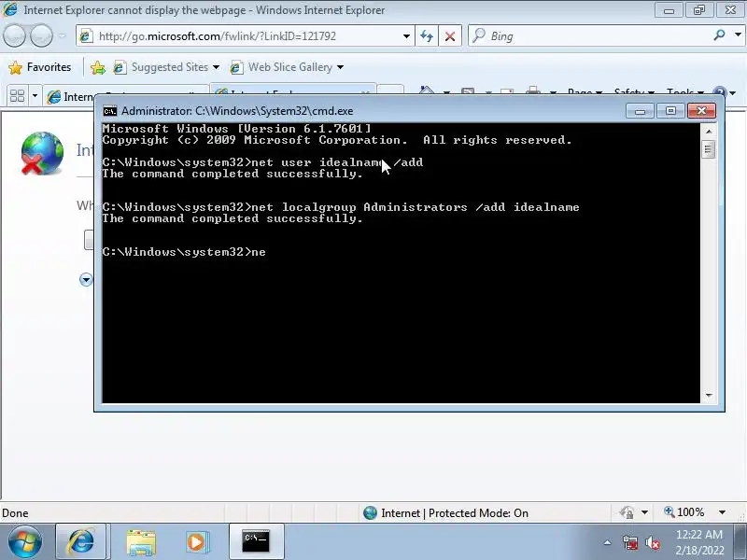Click the Internet Explorer title bar icon
The height and width of the screenshot is (560, 747).
tap(10, 9)
